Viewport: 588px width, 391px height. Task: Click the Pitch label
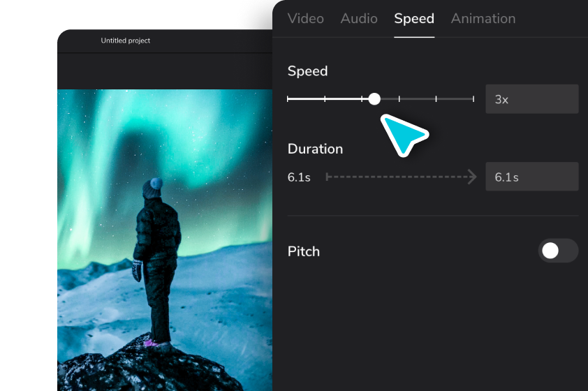pyautogui.click(x=303, y=251)
